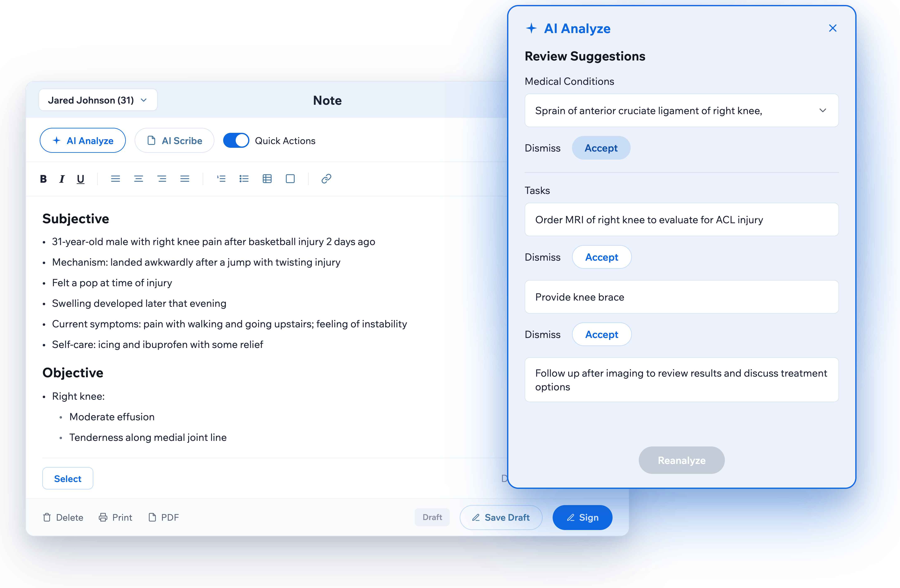
Task: Edit the Follow up after imaging field
Action: click(682, 380)
